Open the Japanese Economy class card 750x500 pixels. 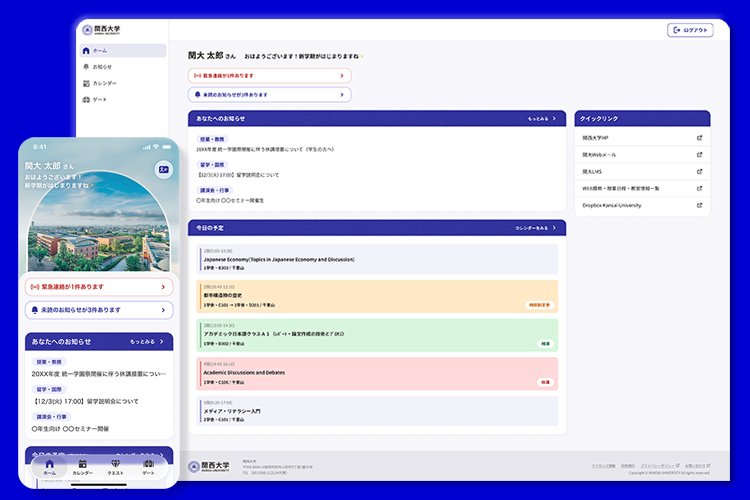tap(377, 259)
